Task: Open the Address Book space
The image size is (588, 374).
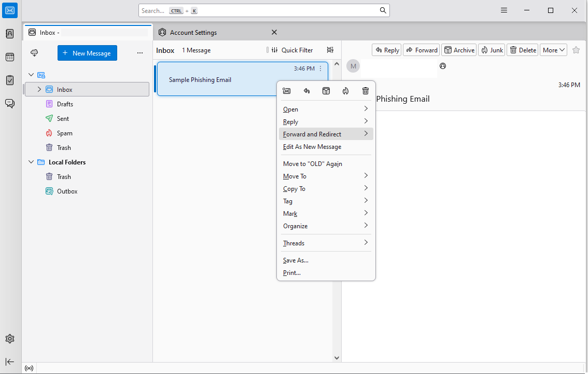Action: [10, 34]
